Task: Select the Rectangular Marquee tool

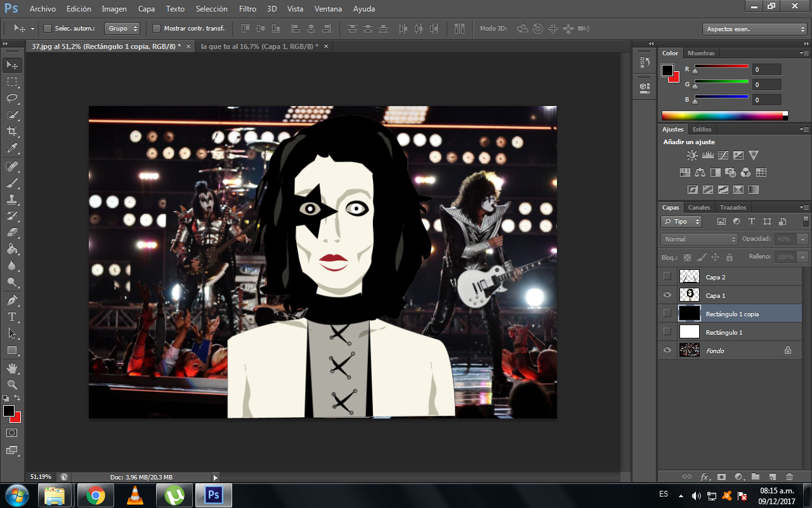Action: tap(12, 82)
